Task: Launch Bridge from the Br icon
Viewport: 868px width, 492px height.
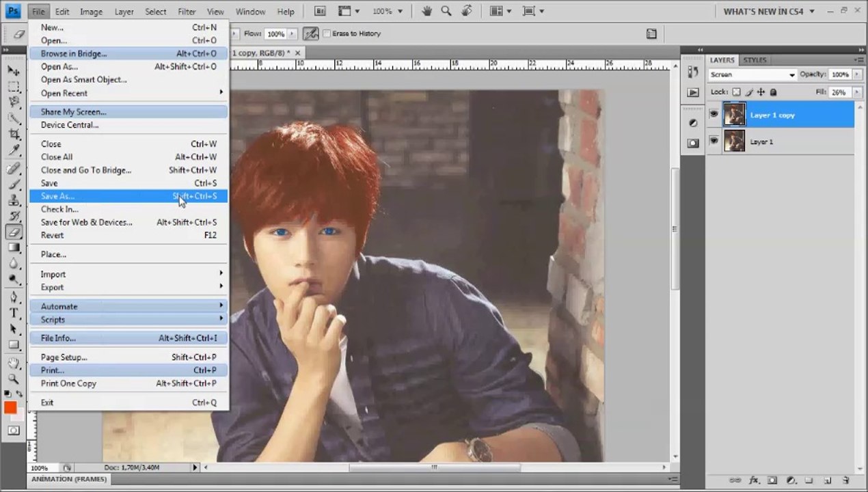Action: (319, 11)
